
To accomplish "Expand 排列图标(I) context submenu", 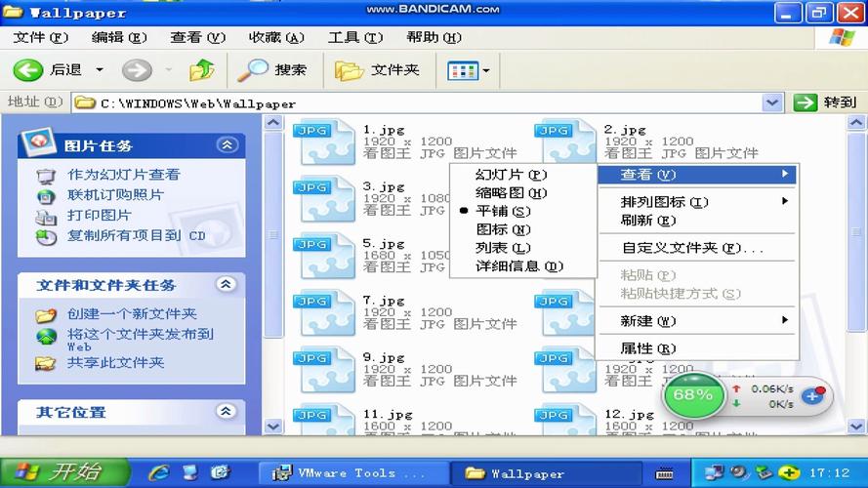I will (x=697, y=202).
